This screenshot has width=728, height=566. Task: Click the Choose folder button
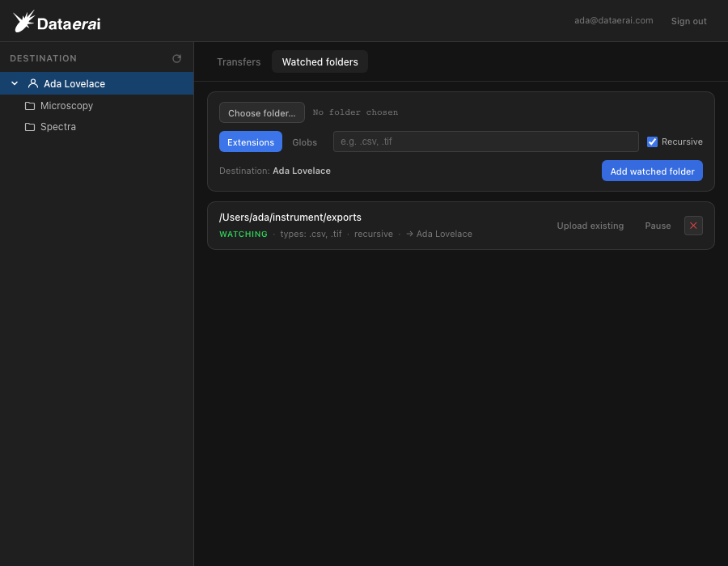pyautogui.click(x=262, y=112)
